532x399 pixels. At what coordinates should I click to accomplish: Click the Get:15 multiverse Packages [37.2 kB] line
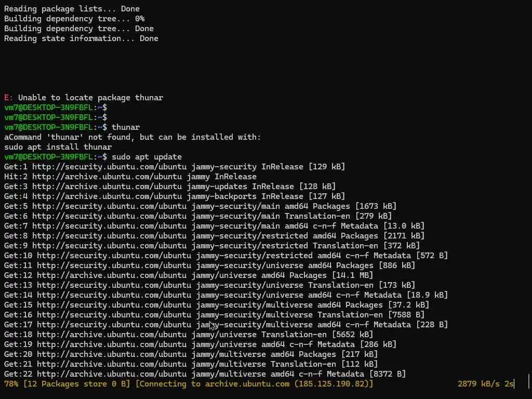click(x=217, y=304)
